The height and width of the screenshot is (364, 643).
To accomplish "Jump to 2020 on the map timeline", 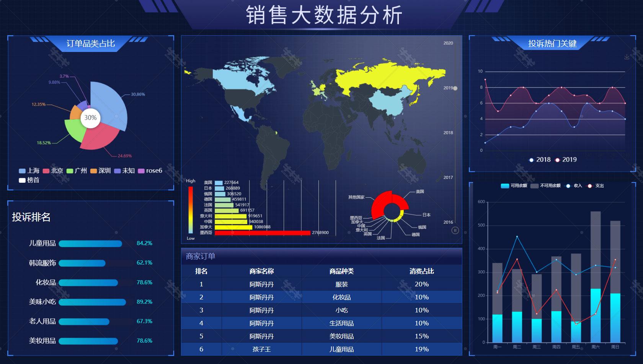I will 448,43.
